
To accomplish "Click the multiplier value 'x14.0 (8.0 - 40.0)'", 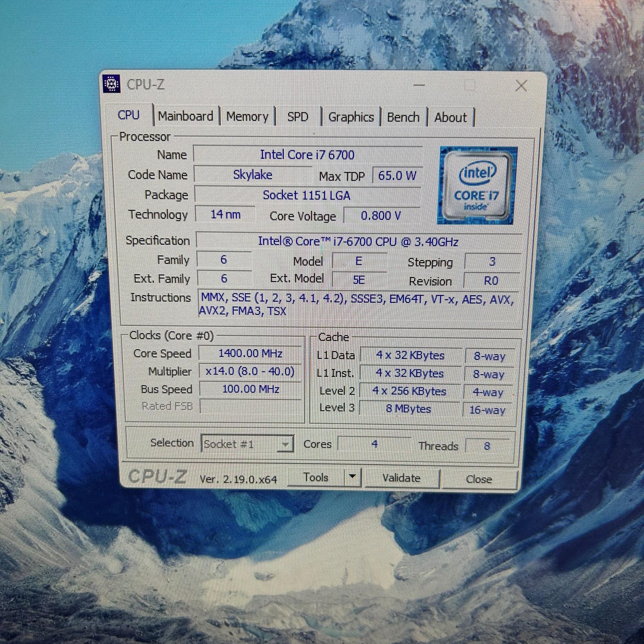I will click(x=250, y=371).
